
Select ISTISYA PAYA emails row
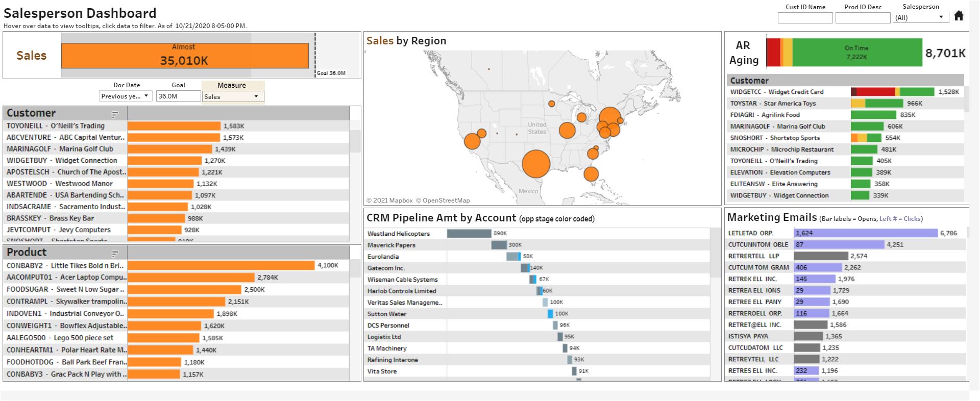pyautogui.click(x=846, y=337)
